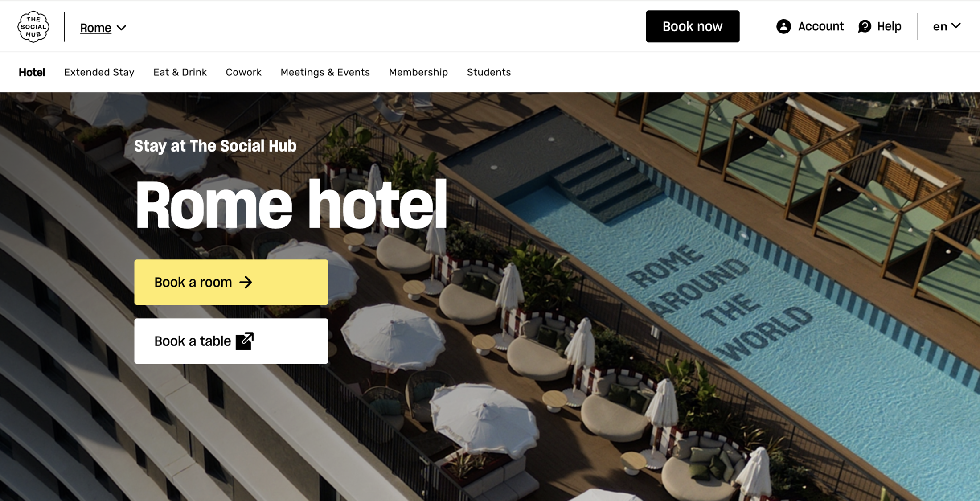Click the Account profile icon
The image size is (980, 501).
pos(783,26)
